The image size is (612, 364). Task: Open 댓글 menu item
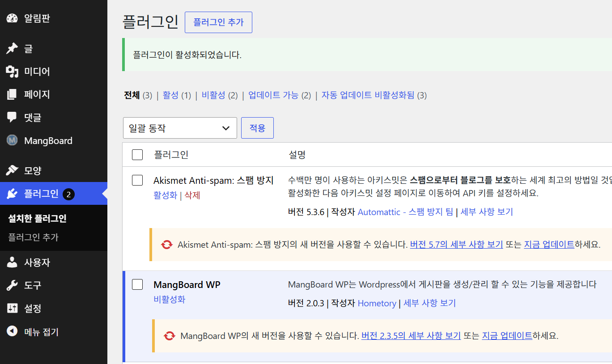coord(54,118)
